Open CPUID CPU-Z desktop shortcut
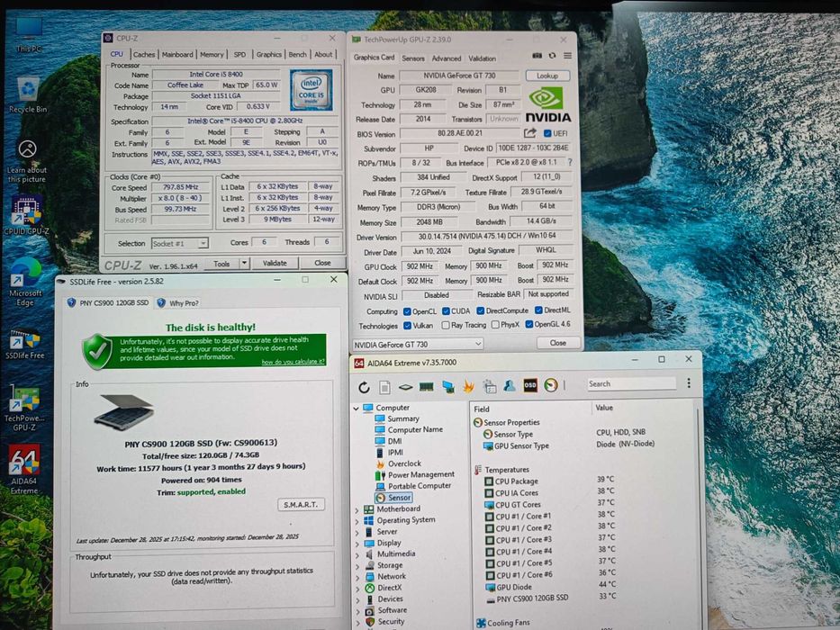The height and width of the screenshot is (630, 840). [26, 215]
